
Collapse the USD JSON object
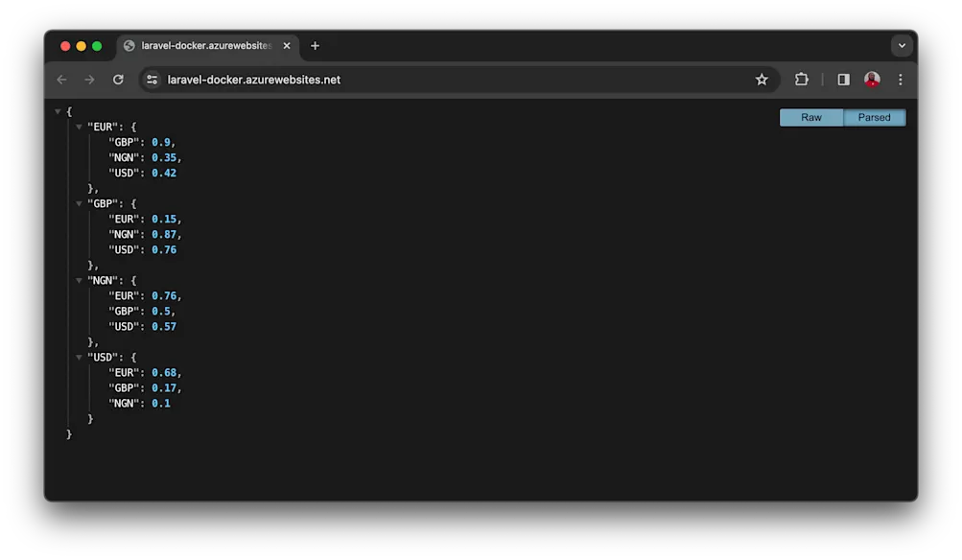[79, 357]
